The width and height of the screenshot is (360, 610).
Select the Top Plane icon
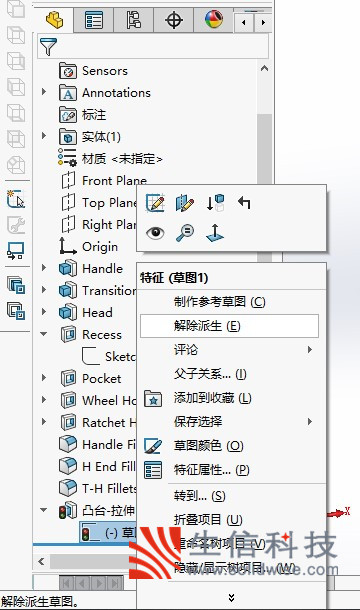pos(68,203)
